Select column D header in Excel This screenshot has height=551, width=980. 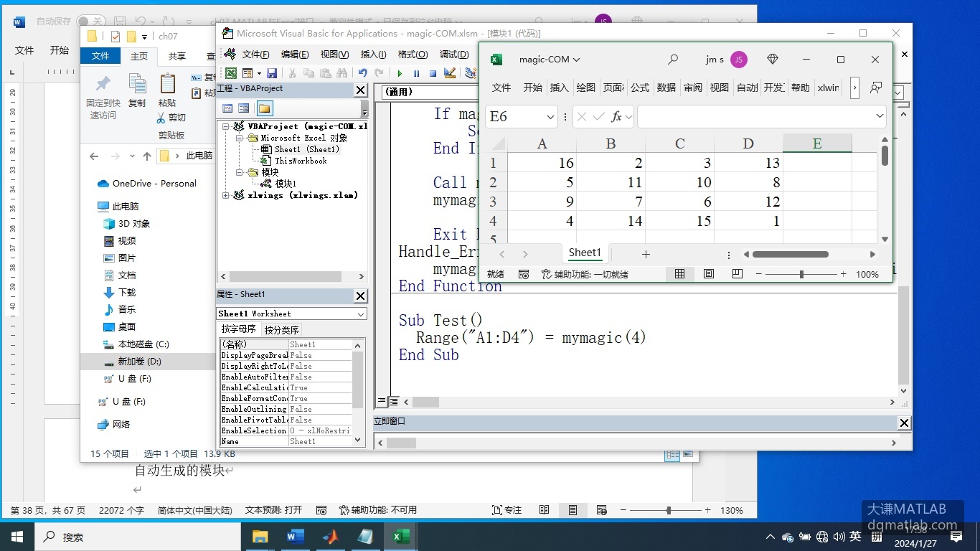(748, 143)
